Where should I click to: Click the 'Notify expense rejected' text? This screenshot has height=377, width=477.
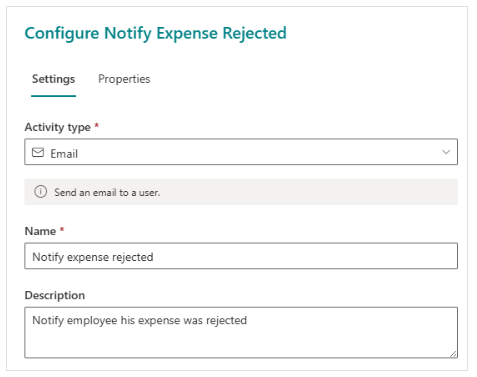pos(93,257)
